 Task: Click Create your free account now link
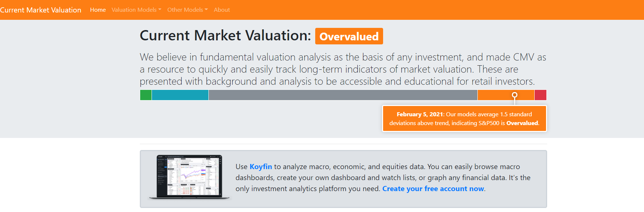(x=433, y=189)
